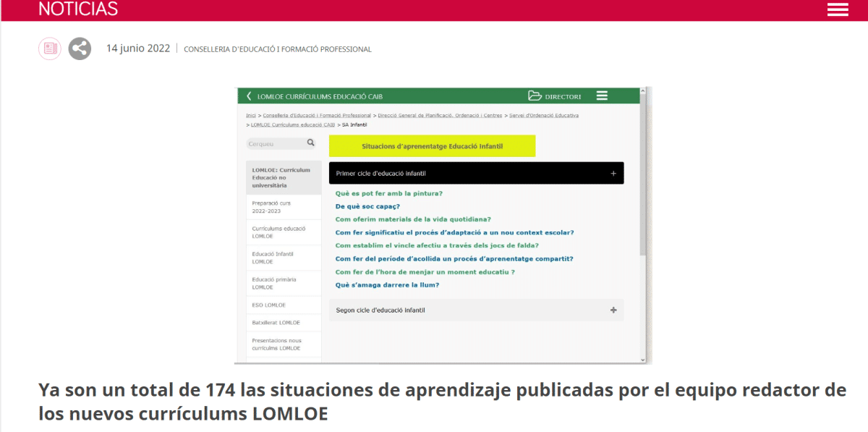The width and height of the screenshot is (868, 432).
Task: Open Batxillerat LOMLOE sidebar entry
Action: (276, 323)
